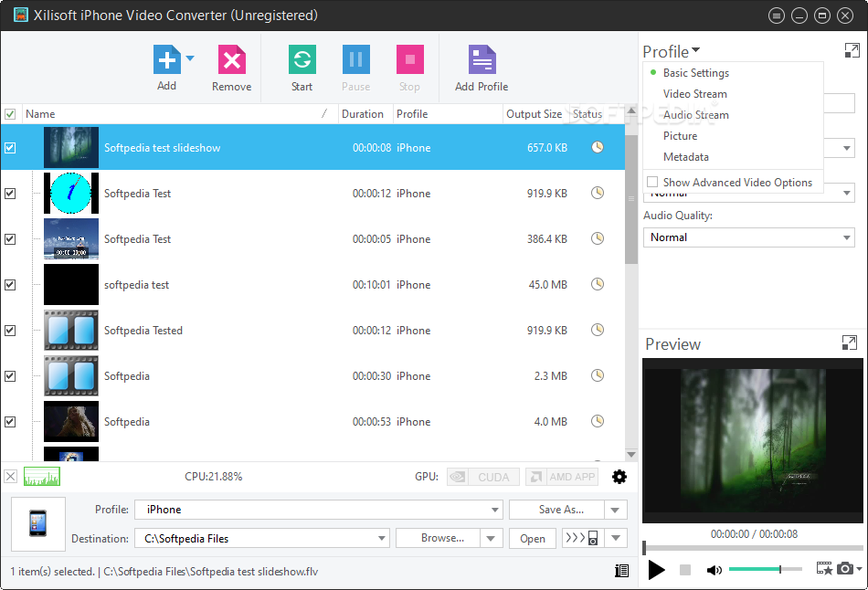
Task: Click the CUDA GPU acceleration button
Action: click(482, 477)
